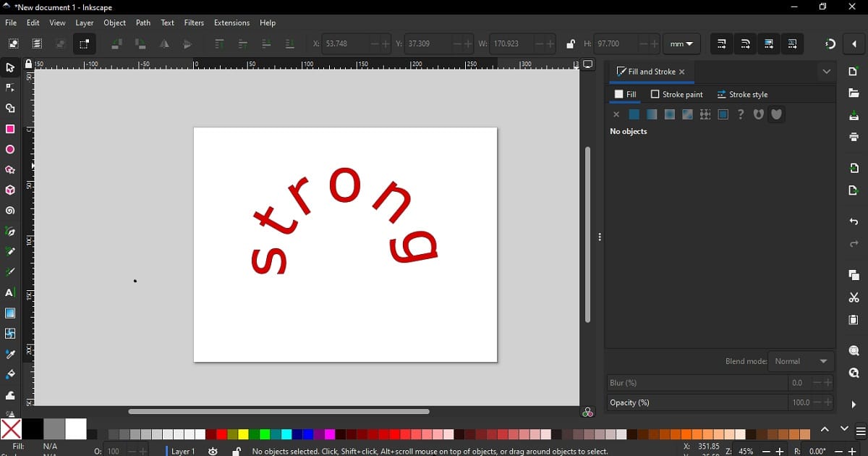Select the Star tool
Viewport: 868px width, 456px height.
(10, 170)
